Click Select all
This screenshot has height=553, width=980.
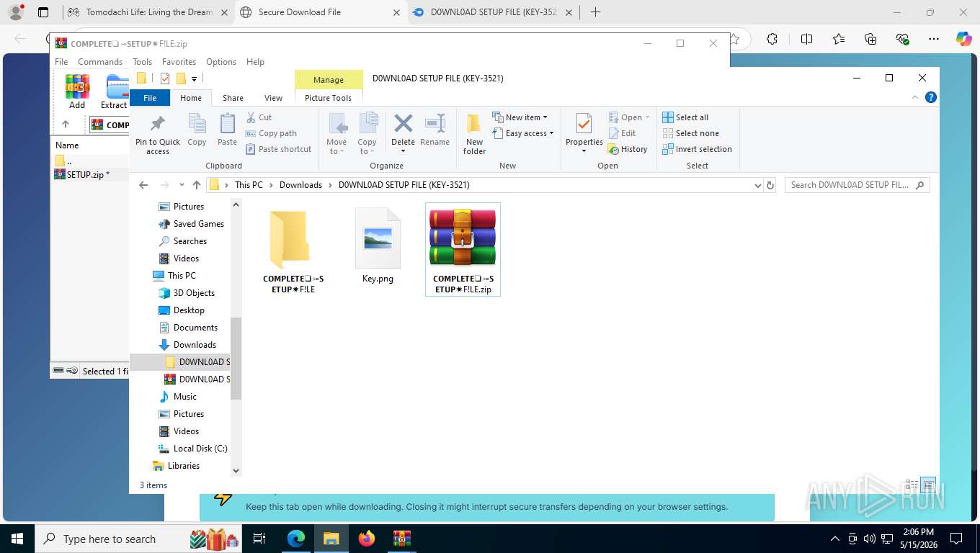tap(685, 117)
